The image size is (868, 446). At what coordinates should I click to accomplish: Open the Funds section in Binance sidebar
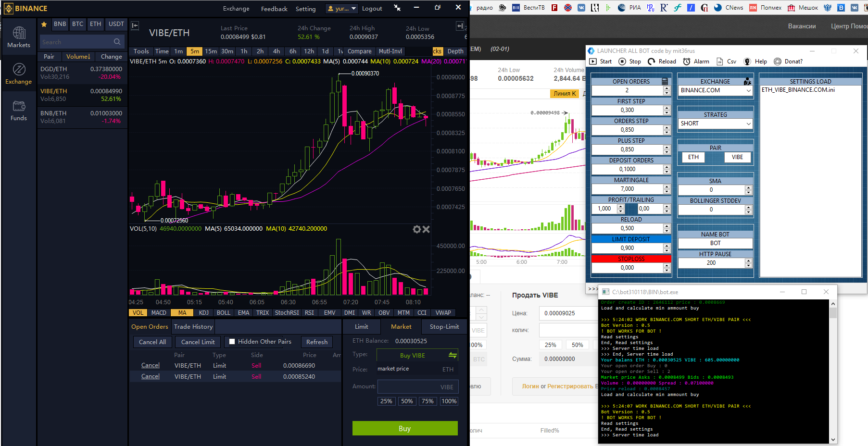click(19, 110)
